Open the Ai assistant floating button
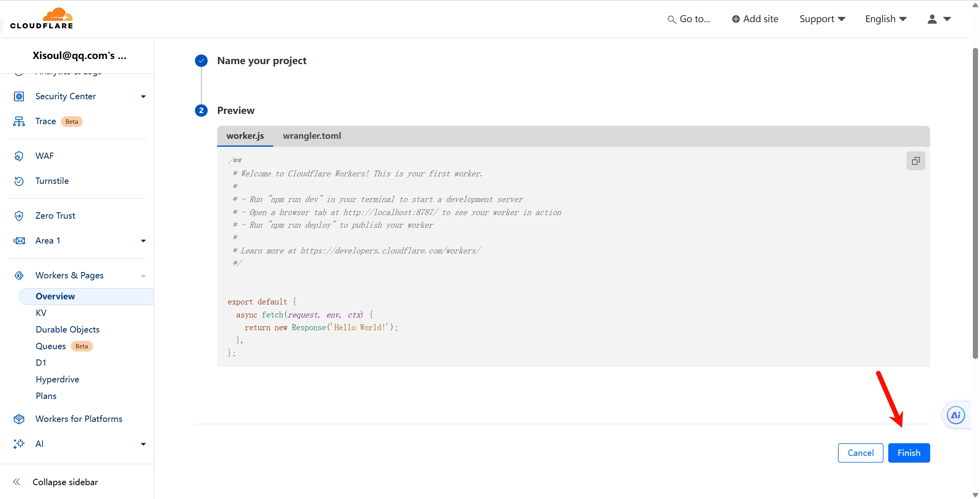Screen dimensions: 980x499 (x=955, y=415)
